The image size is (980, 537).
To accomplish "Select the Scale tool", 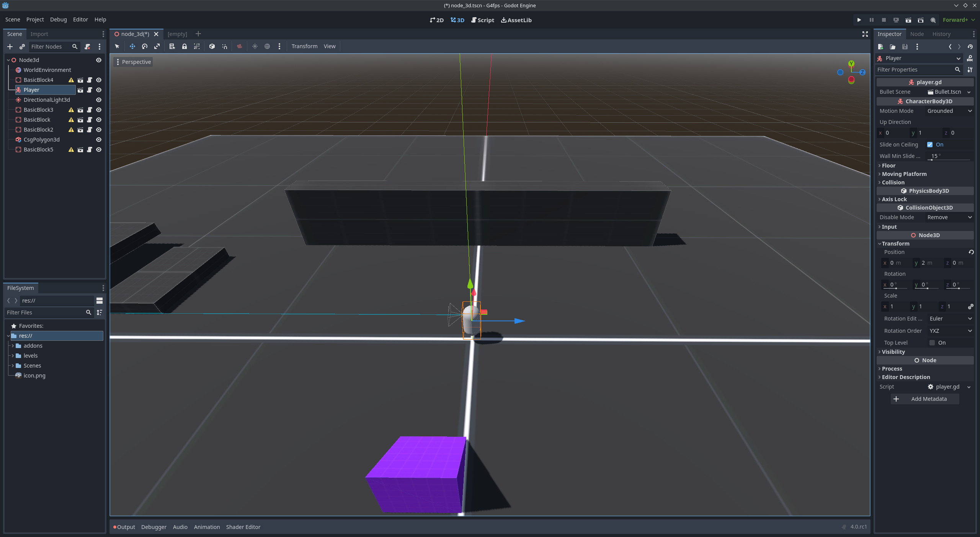I will [x=157, y=46].
